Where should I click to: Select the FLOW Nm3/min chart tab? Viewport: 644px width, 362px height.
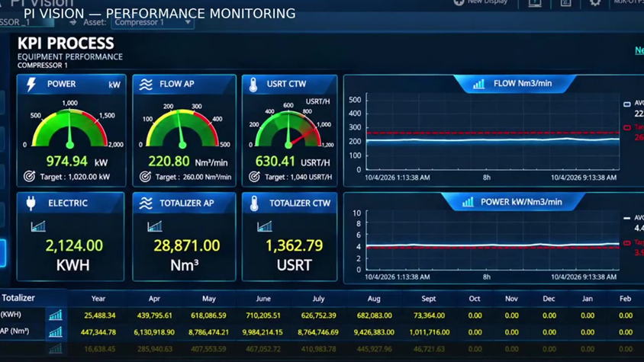tap(514, 84)
